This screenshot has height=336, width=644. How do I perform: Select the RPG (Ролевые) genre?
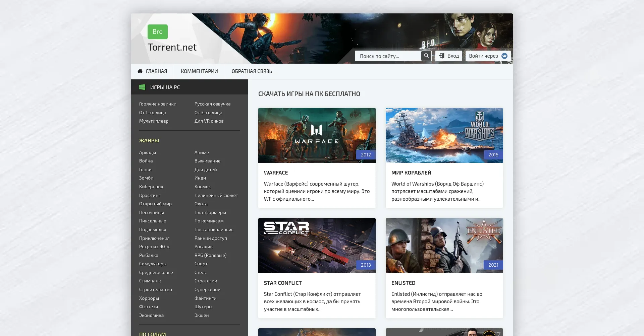point(210,256)
